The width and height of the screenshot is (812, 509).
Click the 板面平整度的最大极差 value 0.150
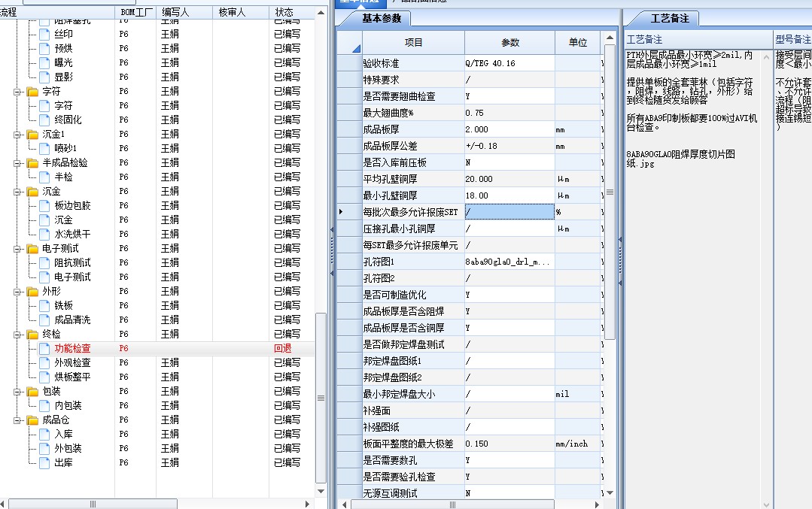point(509,444)
